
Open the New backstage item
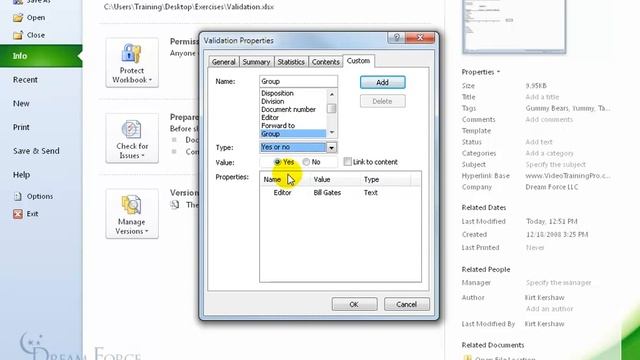click(21, 104)
